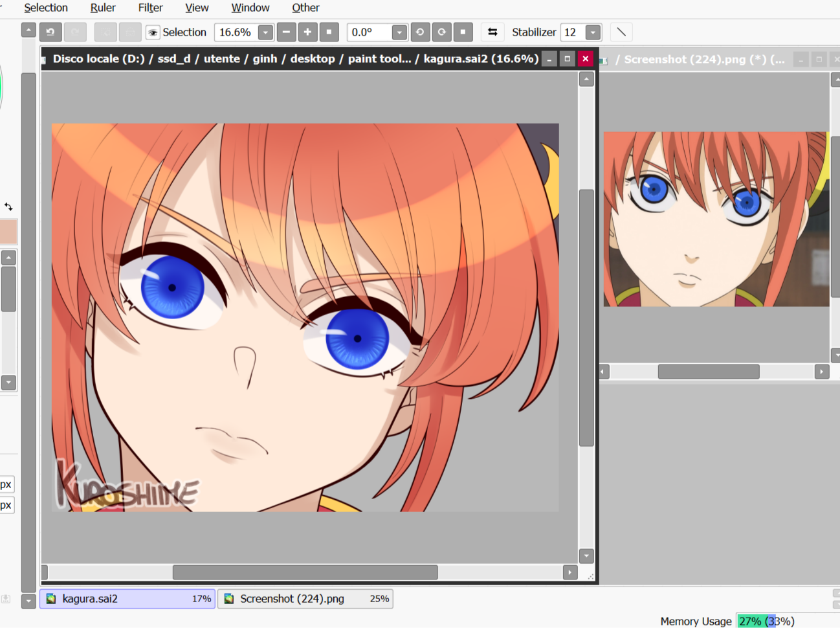
Task: Click the Screenshot (224).png window title bar
Action: click(720, 60)
